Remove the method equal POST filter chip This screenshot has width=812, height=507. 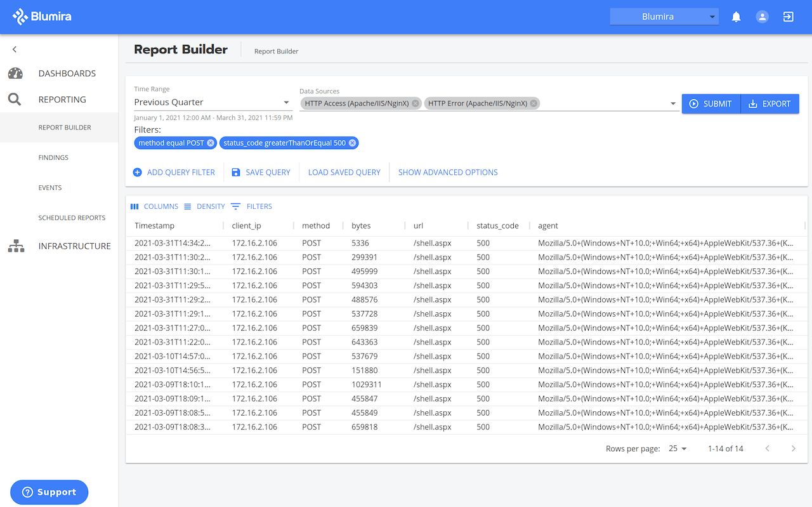point(211,143)
